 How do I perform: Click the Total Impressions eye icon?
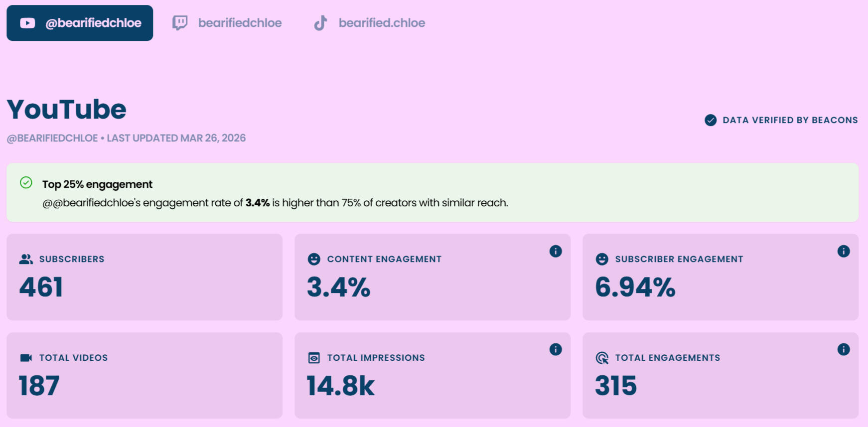click(314, 358)
